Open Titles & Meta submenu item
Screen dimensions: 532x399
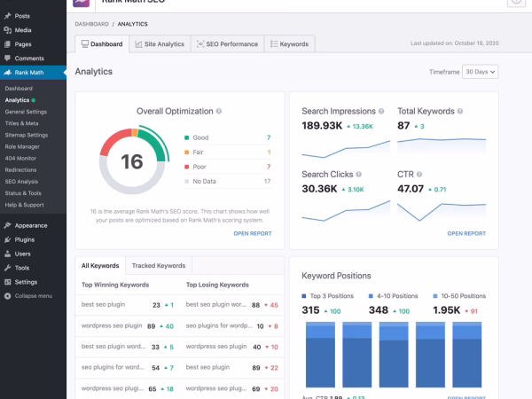[21, 123]
